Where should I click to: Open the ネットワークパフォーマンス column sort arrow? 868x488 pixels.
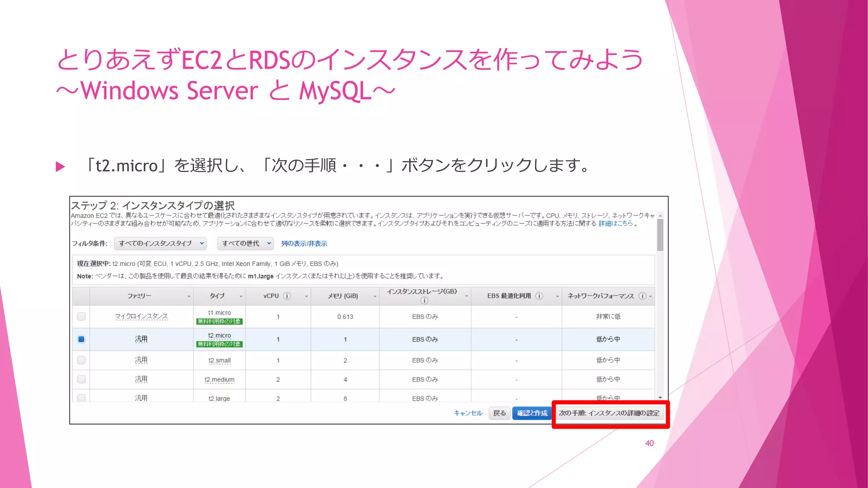click(x=651, y=297)
